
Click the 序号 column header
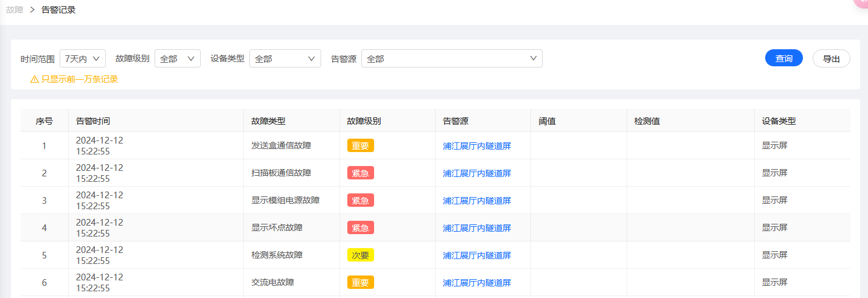44,121
